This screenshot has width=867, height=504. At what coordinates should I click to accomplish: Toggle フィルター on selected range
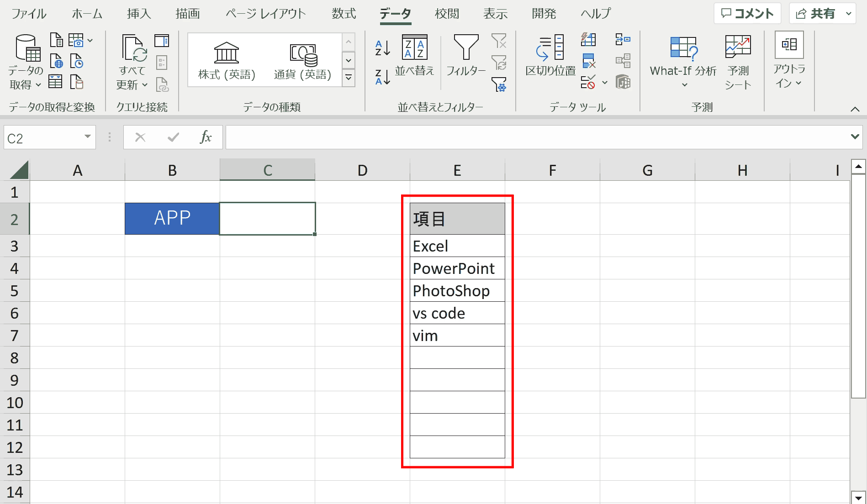click(x=465, y=55)
